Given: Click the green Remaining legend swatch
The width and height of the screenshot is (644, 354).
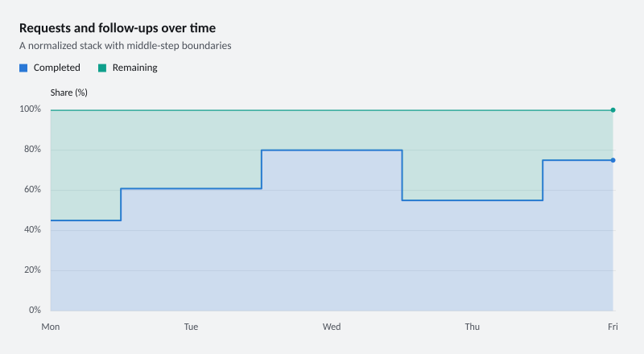Looking at the screenshot, I should (102, 68).
